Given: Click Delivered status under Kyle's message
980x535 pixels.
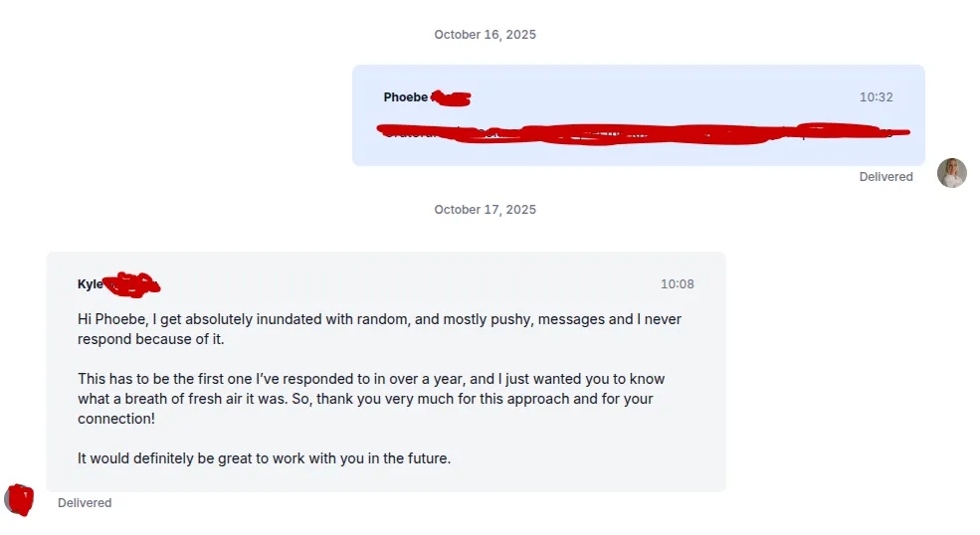Looking at the screenshot, I should 85,503.
